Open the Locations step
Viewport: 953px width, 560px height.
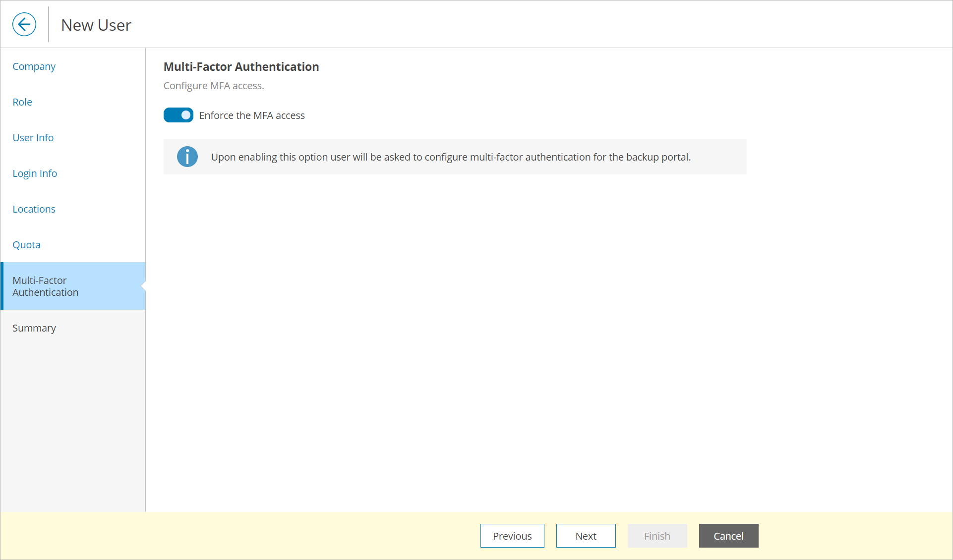point(34,209)
